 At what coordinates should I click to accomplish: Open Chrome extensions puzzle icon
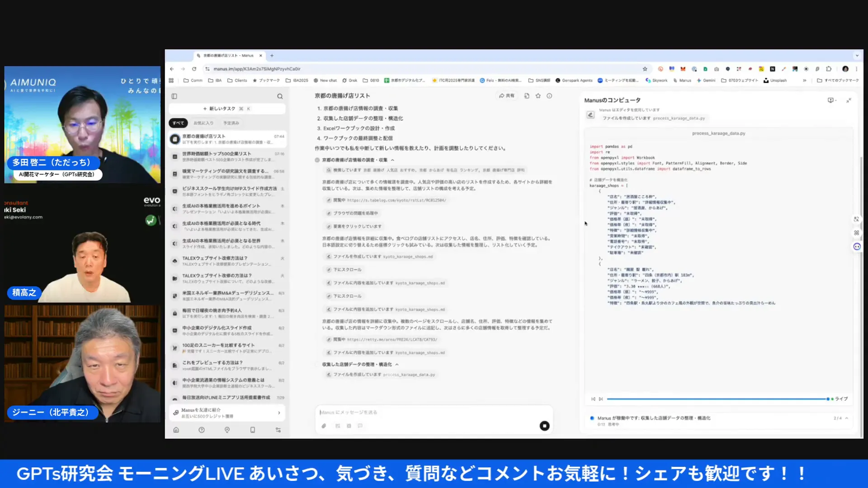829,69
